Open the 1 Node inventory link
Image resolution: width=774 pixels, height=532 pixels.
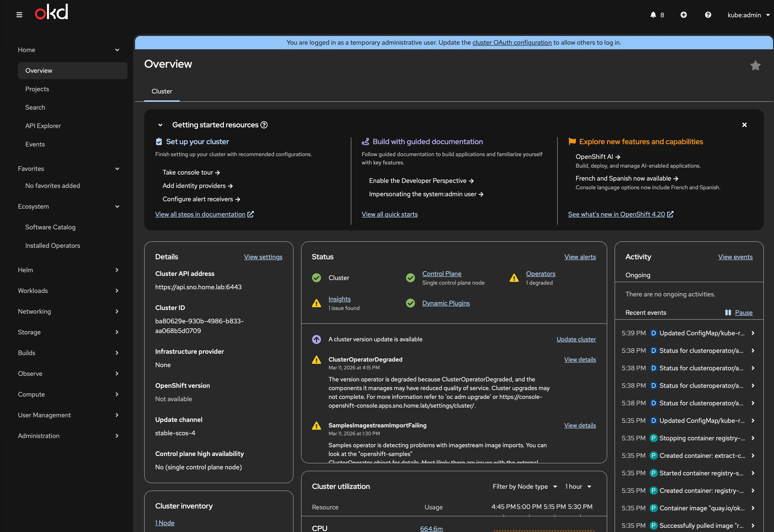[165, 523]
